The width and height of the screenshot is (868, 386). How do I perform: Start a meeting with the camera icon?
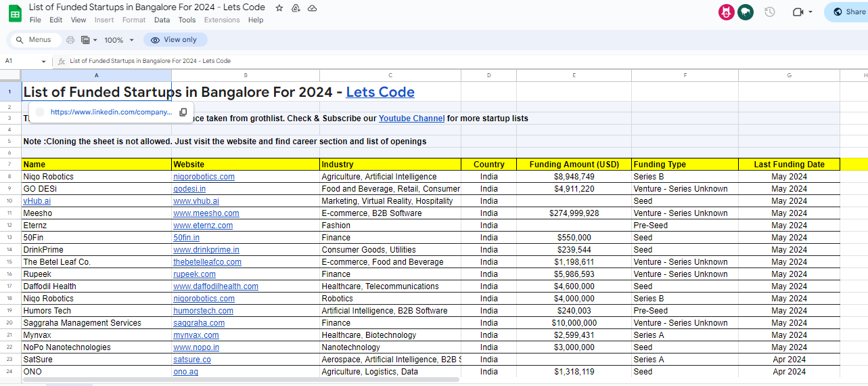click(x=798, y=12)
